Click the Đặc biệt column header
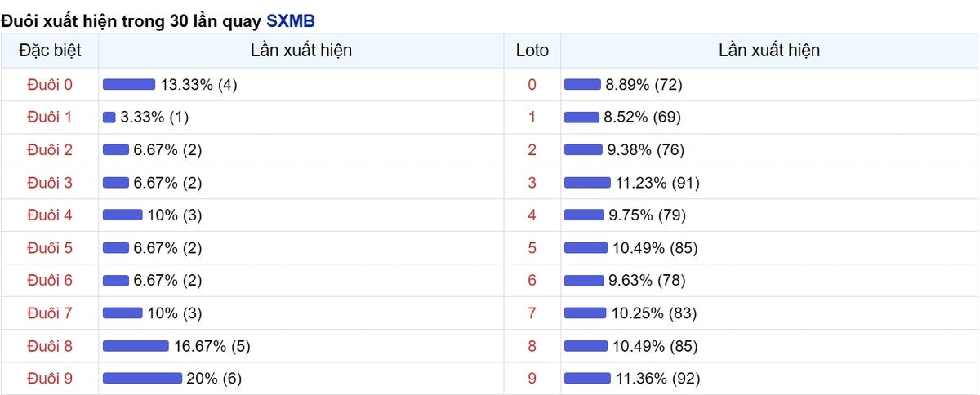 [50, 51]
